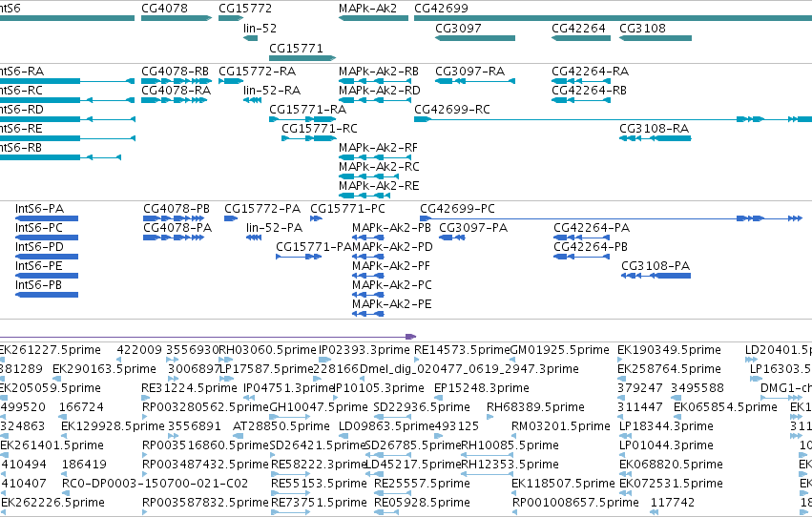812x517 pixels.
Task: Click the CG42264 gene label
Action: click(578, 29)
